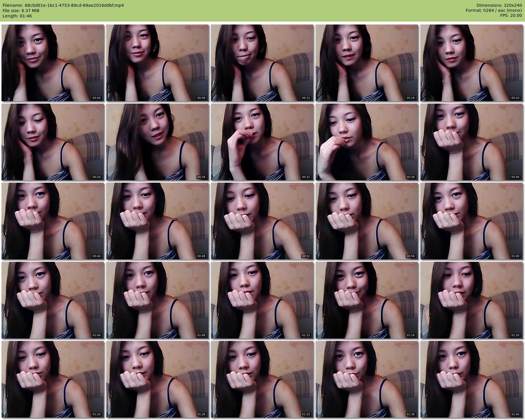The height and width of the screenshot is (420, 525).
Task: Select the thumbnail stamped 00:12
Action: pos(262,63)
